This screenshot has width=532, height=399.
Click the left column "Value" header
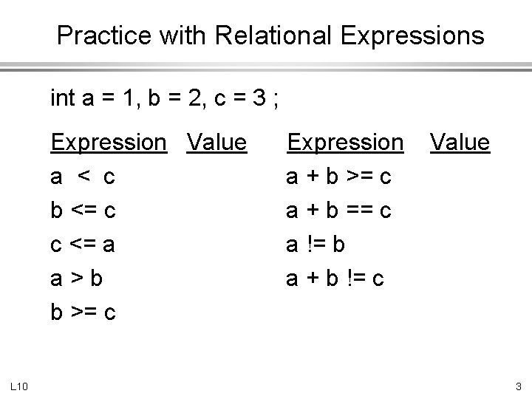pos(216,141)
